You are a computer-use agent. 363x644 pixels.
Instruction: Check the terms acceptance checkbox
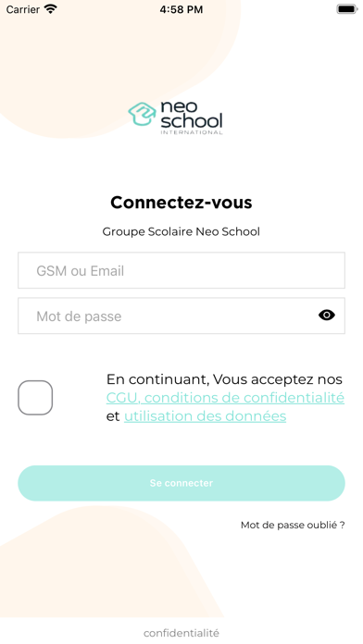[x=35, y=398]
